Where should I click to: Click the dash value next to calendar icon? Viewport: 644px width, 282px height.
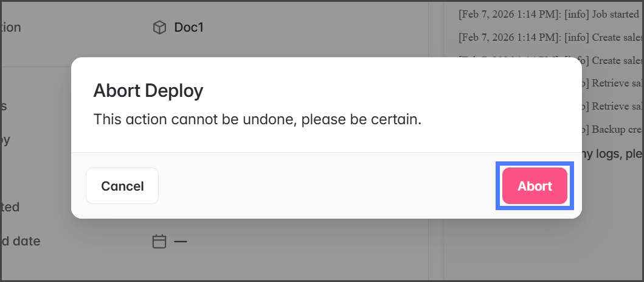click(181, 241)
